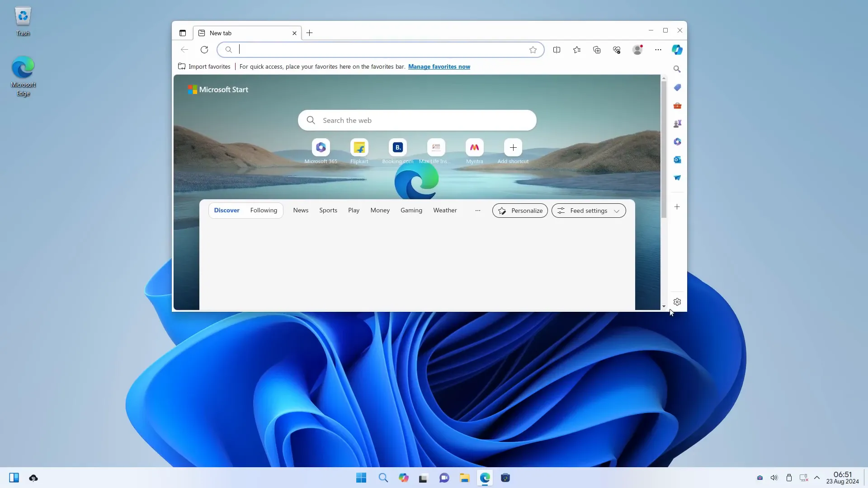This screenshot has width=868, height=488.
Task: Open taskbar Chat camera icon
Action: pos(444,478)
